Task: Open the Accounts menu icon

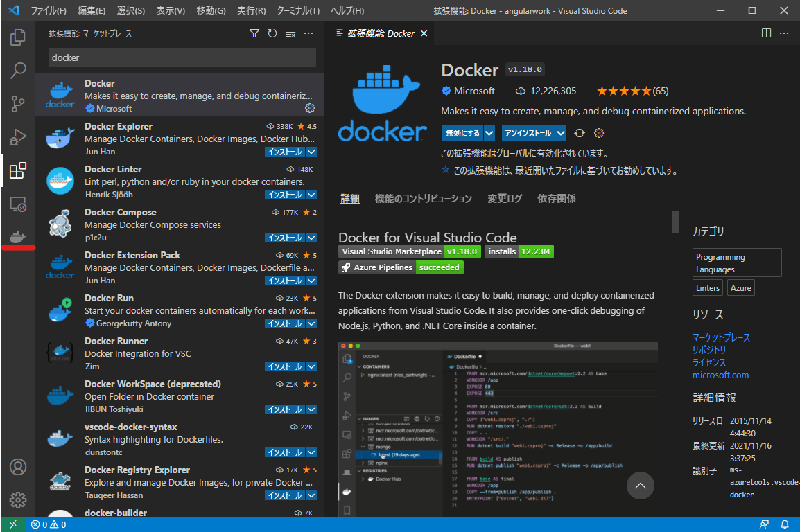Action: pyautogui.click(x=18, y=467)
